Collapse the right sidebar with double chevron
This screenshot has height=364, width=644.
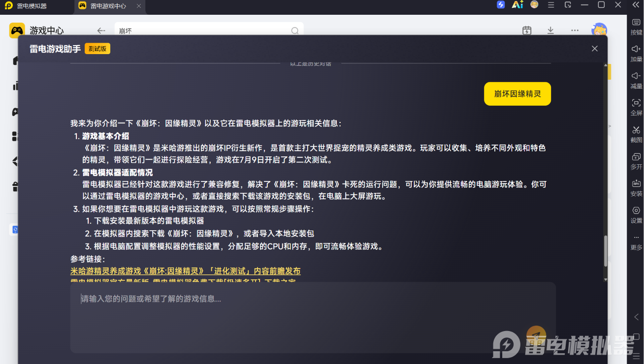[x=636, y=5]
